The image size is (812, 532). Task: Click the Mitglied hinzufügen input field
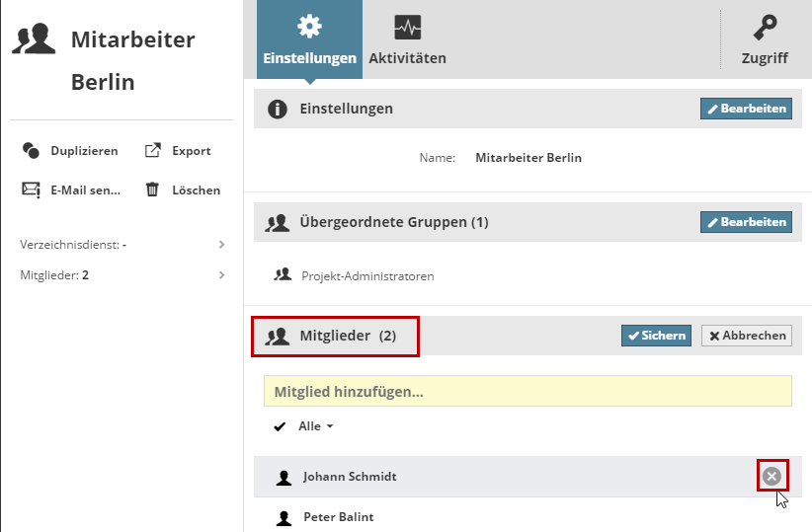(528, 392)
